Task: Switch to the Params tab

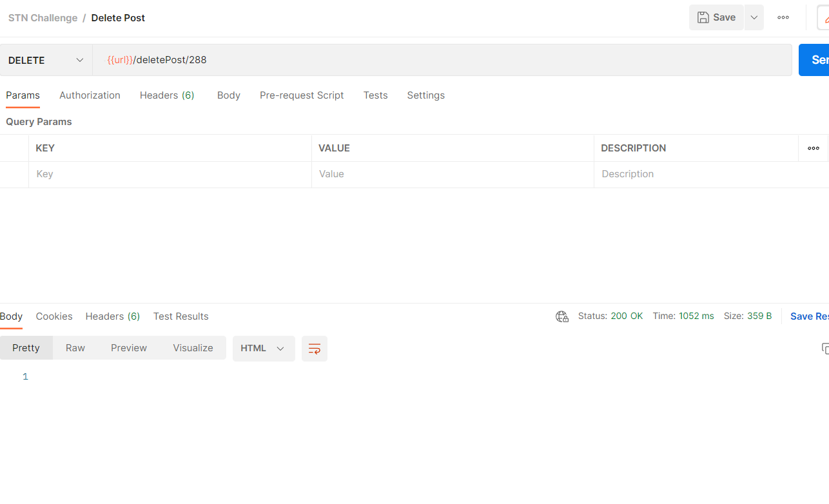Action: (23, 95)
